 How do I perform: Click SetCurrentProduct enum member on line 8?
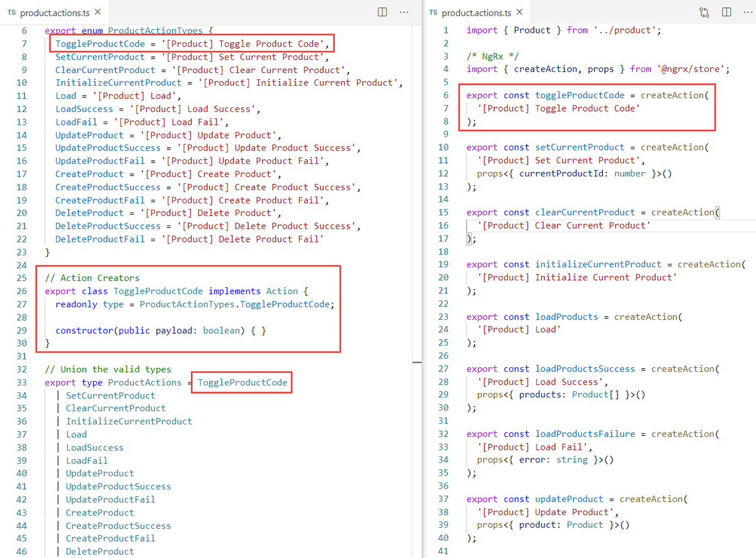(x=100, y=57)
